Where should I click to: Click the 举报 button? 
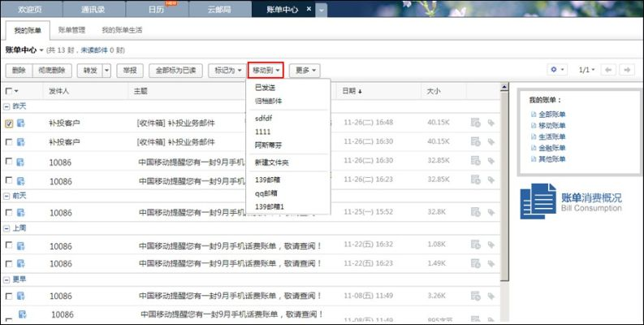pos(130,70)
